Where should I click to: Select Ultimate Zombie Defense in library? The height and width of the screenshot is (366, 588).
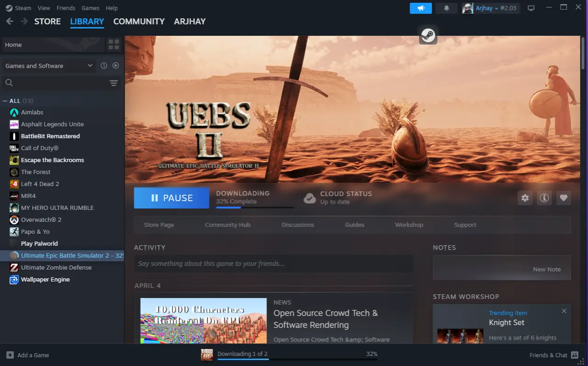(x=56, y=267)
